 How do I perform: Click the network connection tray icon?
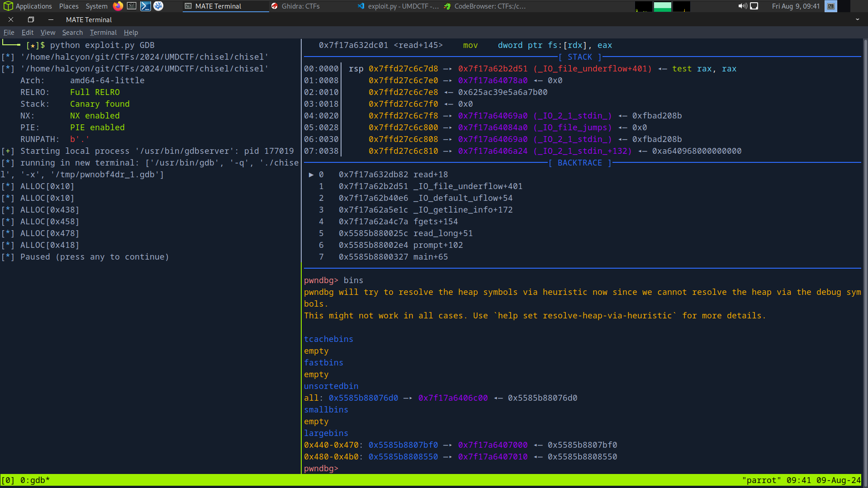coord(754,6)
